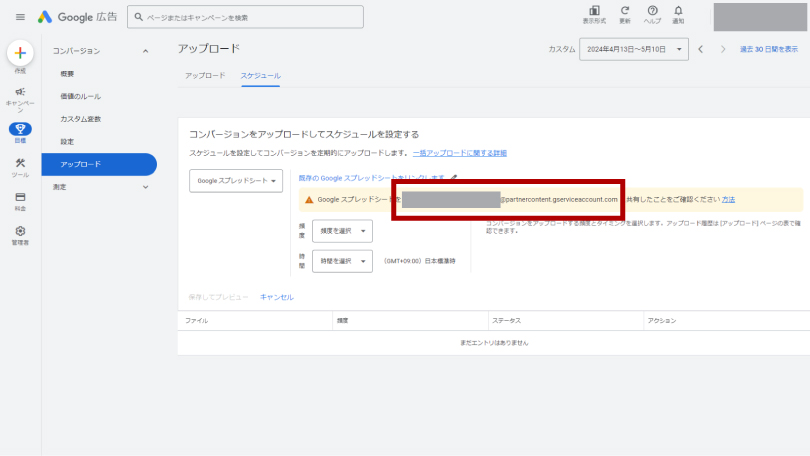
Task: Click pencil edit icon beside spreadsheet link
Action: tap(454, 178)
